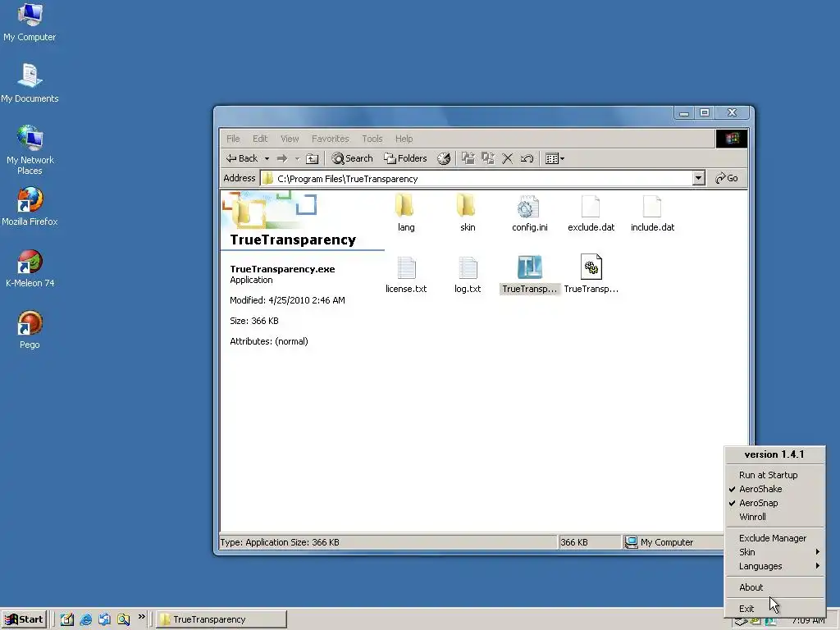Image resolution: width=840 pixels, height=630 pixels.
Task: Select Pego desktop shortcut
Action: coord(30,330)
